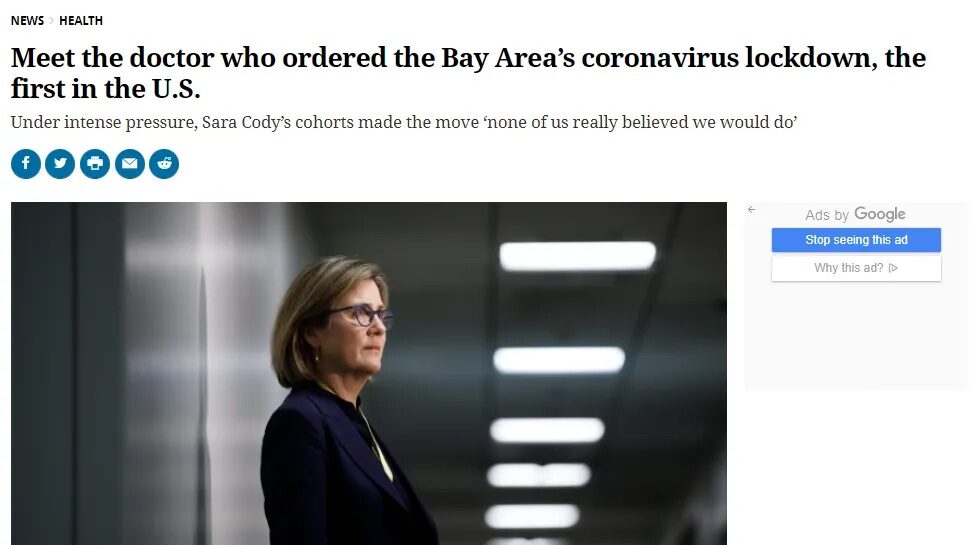Click the 'Ads by' label text

(827, 215)
